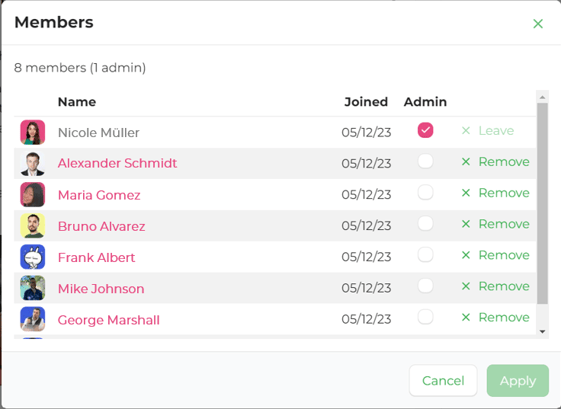Click the X icon next to Leave
Image resolution: width=561 pixels, height=409 pixels.
(x=465, y=131)
